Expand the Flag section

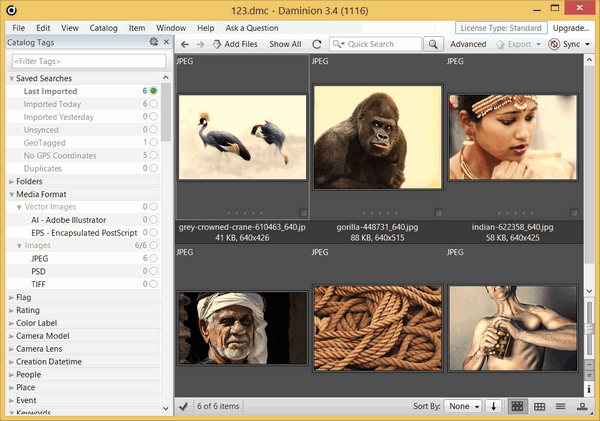click(11, 297)
